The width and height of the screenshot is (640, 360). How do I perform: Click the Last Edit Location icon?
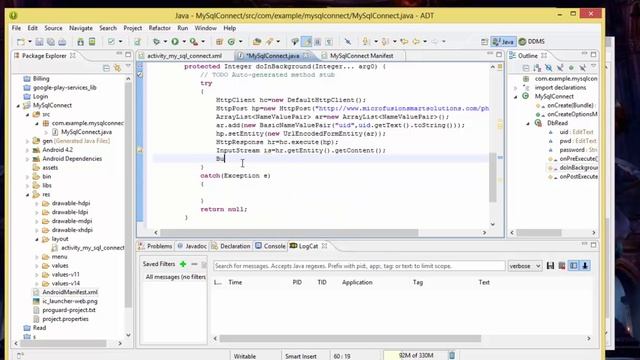(404, 42)
